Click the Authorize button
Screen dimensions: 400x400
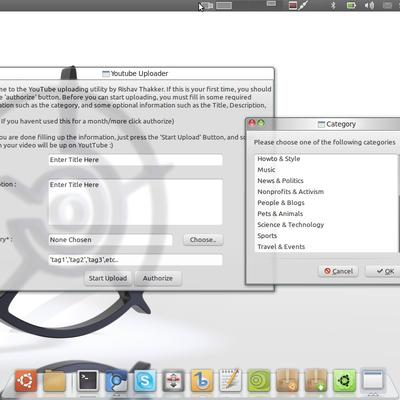point(158,278)
